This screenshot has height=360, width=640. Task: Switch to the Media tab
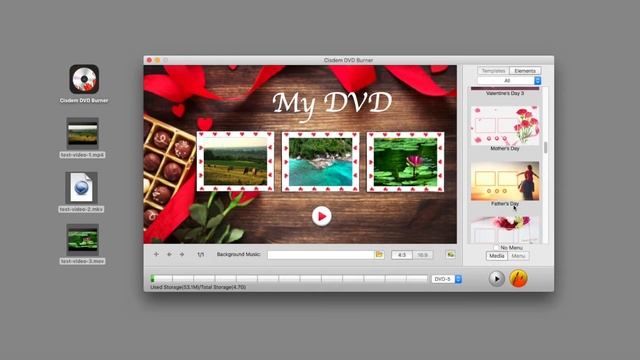click(497, 256)
